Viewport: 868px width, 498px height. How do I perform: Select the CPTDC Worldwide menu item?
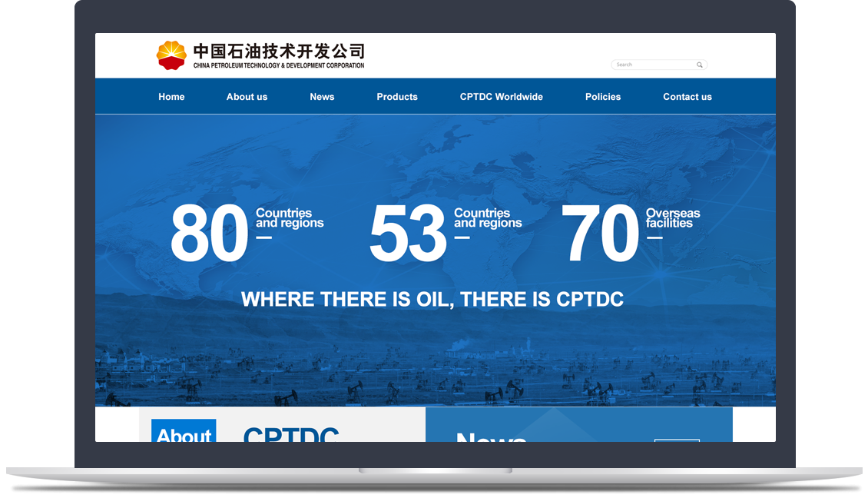(x=502, y=96)
